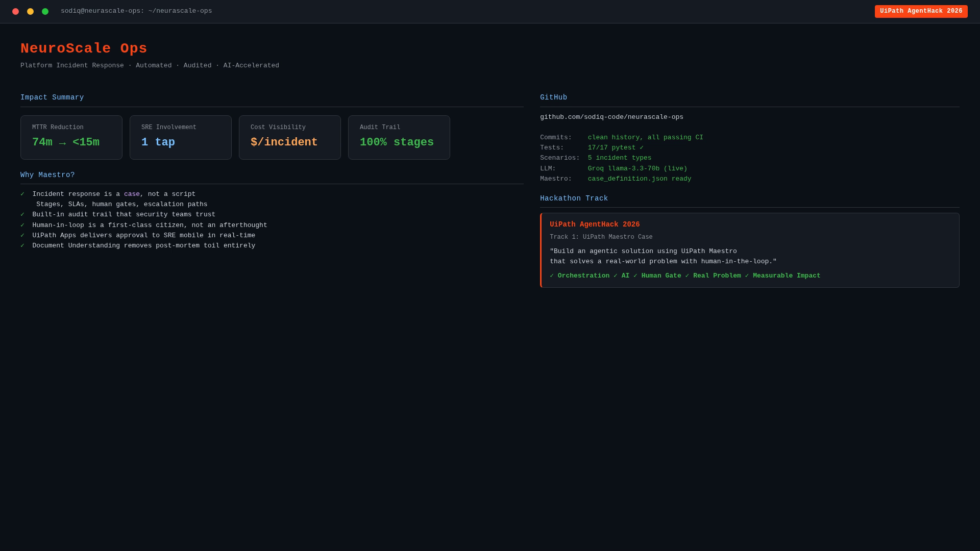
Task: Click the NeuroScale Ops heading
Action: (x=84, y=48)
